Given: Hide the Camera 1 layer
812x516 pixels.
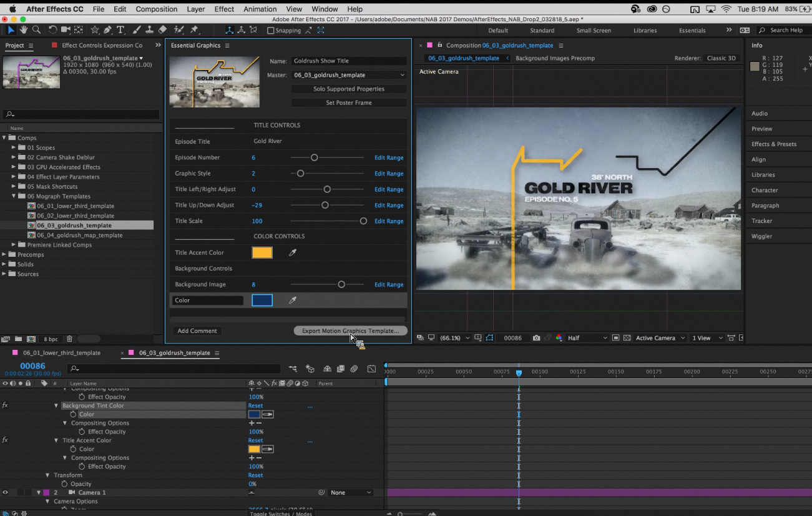Looking at the screenshot, I should point(6,493).
